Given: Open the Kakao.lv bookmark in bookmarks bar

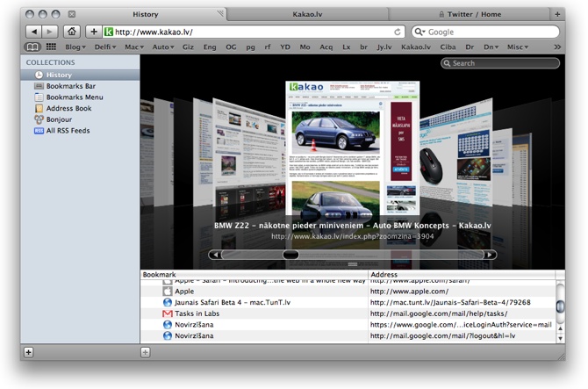Looking at the screenshot, I should coord(416,47).
